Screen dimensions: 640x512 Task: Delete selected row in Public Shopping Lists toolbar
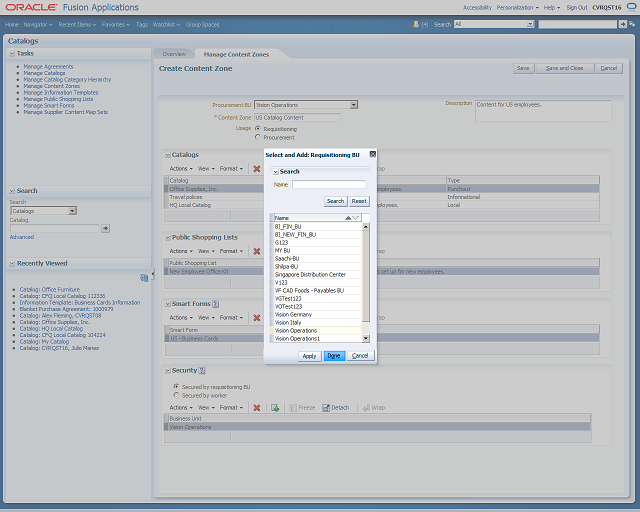[x=256, y=251]
